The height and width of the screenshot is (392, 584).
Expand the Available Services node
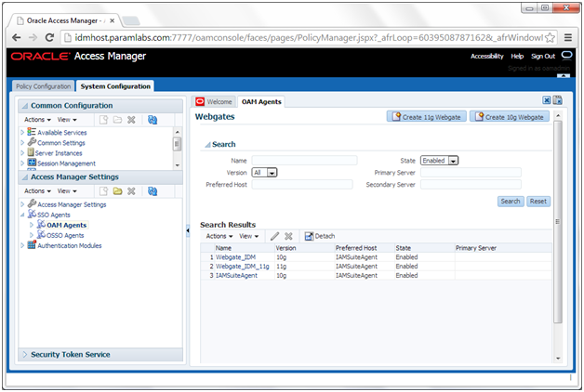pyautogui.click(x=22, y=132)
